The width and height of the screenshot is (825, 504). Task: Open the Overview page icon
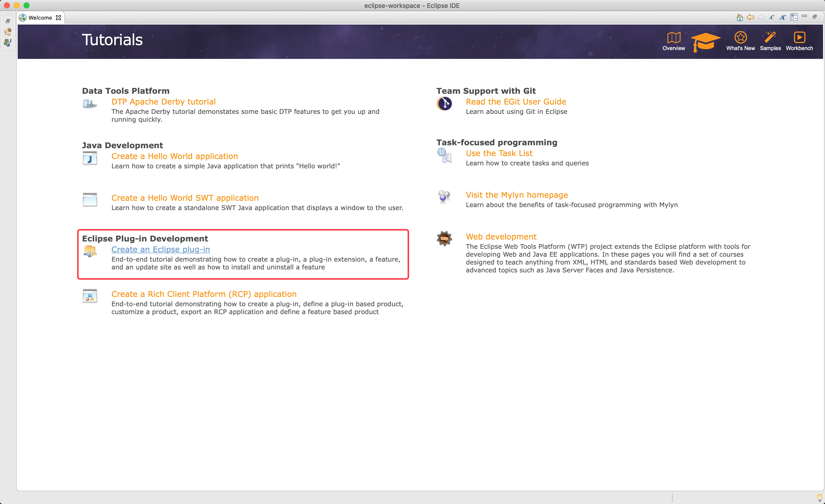coord(674,38)
